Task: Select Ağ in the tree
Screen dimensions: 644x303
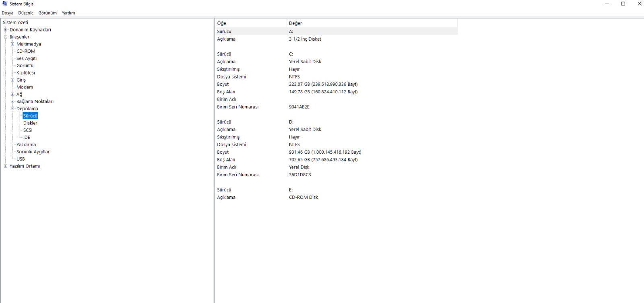Action: tap(19, 95)
